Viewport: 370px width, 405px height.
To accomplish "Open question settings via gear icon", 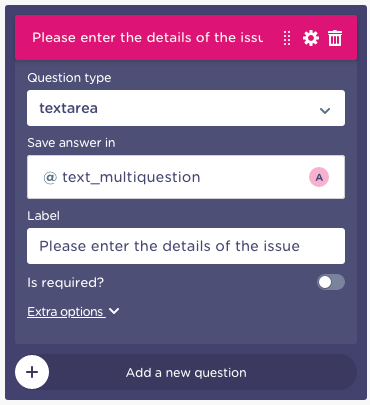I will 311,38.
